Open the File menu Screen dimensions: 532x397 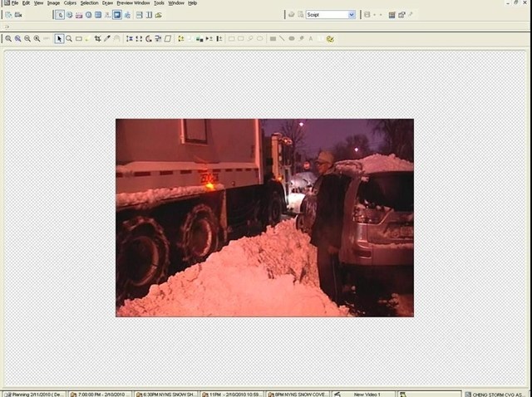15,3
